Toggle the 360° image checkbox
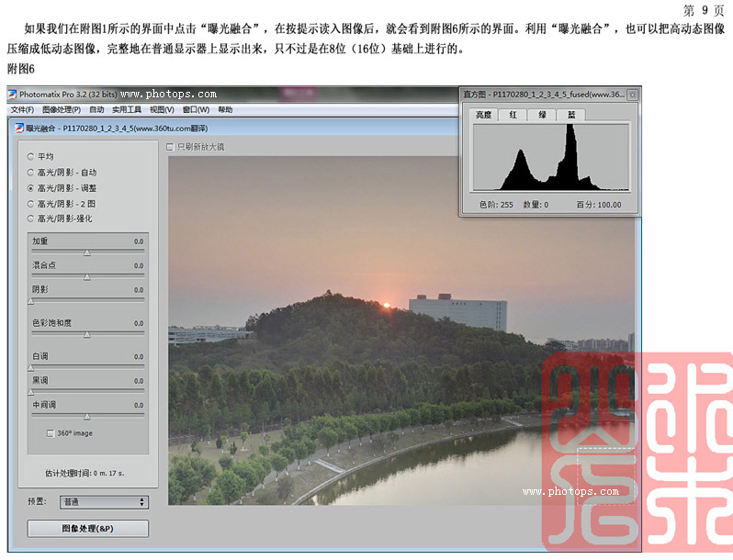Image resolution: width=733 pixels, height=560 pixels. (x=51, y=433)
